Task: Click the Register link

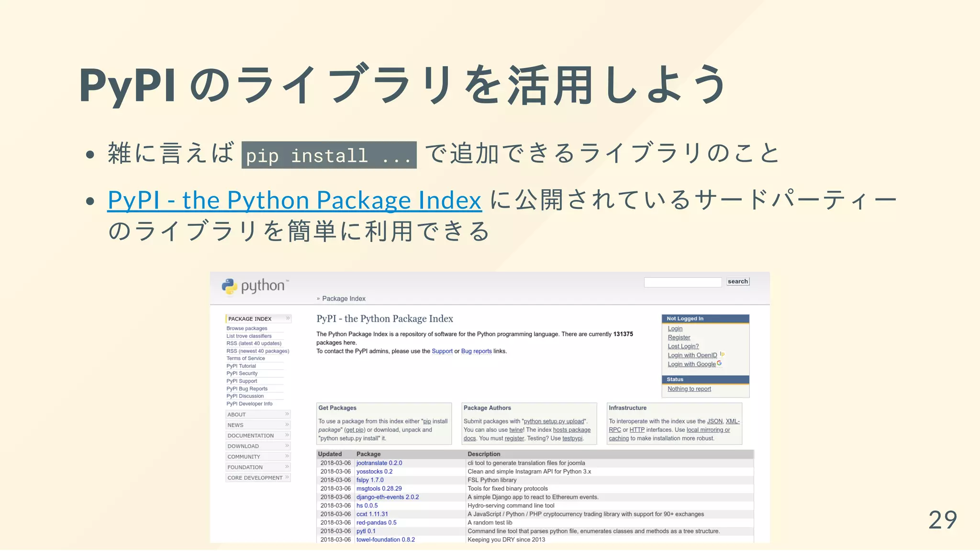Action: 679,337
